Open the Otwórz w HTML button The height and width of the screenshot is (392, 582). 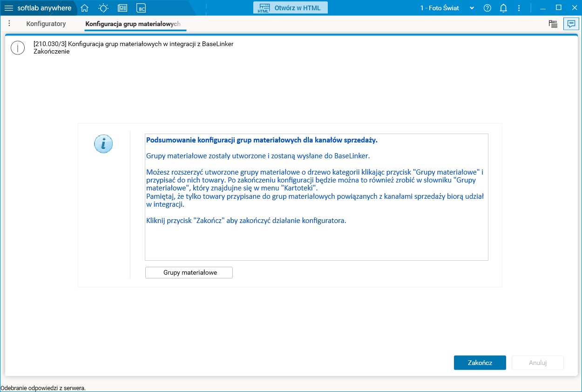[x=290, y=7]
